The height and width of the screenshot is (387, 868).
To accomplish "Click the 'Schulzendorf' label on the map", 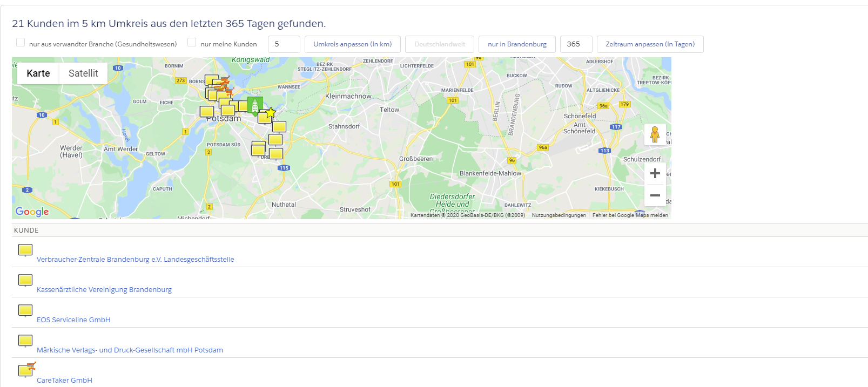I will [x=642, y=159].
